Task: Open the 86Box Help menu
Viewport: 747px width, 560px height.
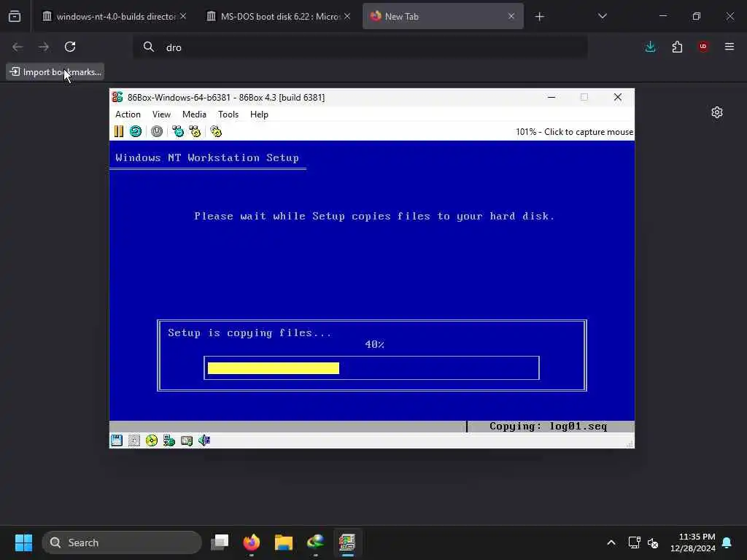Action: pyautogui.click(x=259, y=114)
